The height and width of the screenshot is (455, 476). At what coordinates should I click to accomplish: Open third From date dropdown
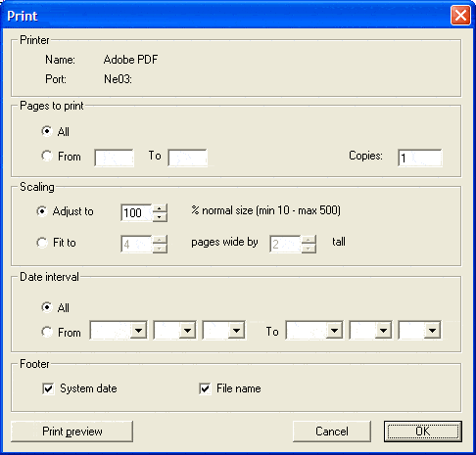223,331
